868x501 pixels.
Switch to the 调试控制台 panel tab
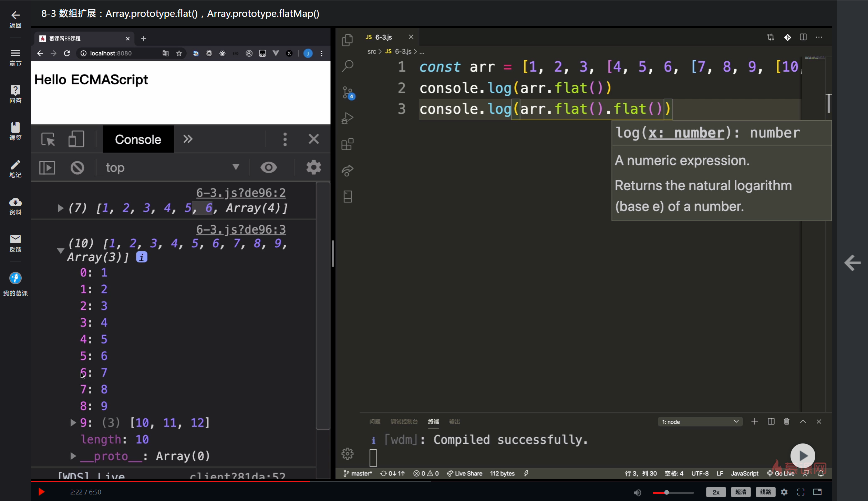pyautogui.click(x=404, y=422)
